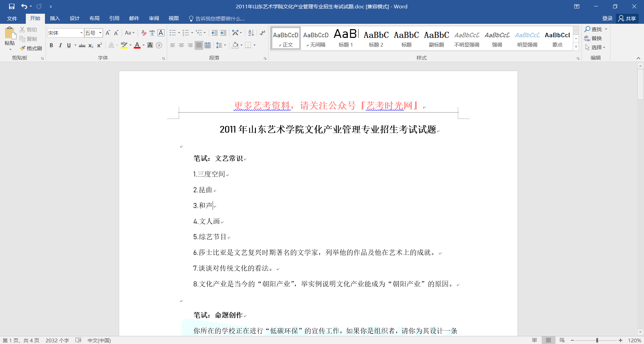Click the Increase Indent icon
The height and width of the screenshot is (344, 644).
click(223, 33)
